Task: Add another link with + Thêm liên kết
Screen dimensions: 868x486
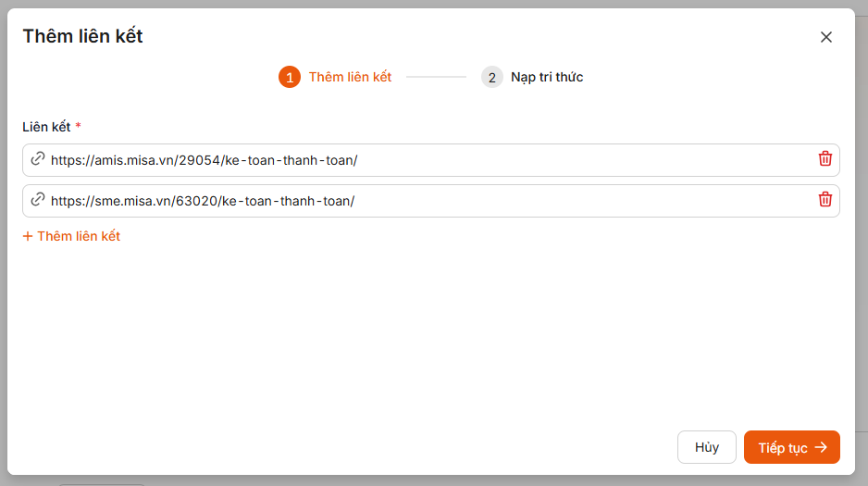Action: 71,236
